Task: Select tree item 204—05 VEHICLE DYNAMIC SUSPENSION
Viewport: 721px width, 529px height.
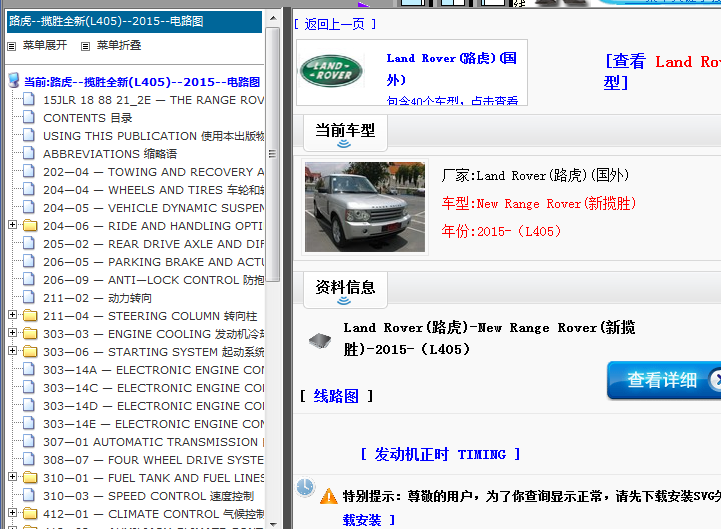Action: 154,208
